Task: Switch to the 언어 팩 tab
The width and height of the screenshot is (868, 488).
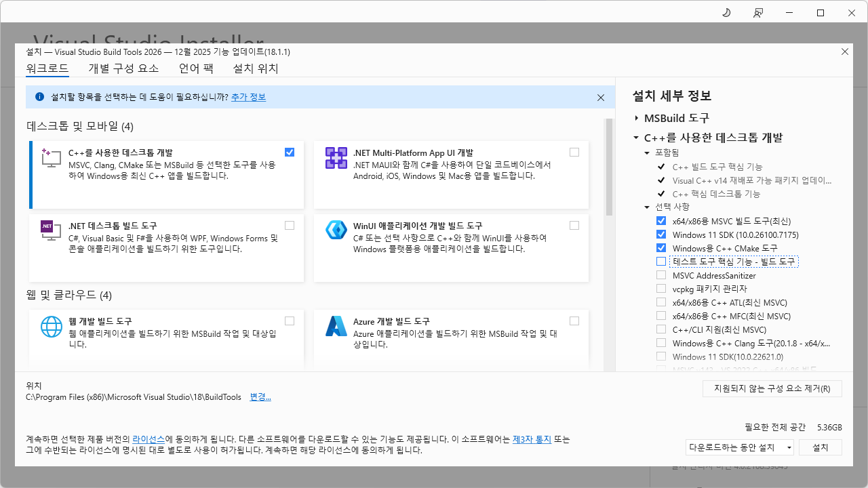Action: point(196,68)
